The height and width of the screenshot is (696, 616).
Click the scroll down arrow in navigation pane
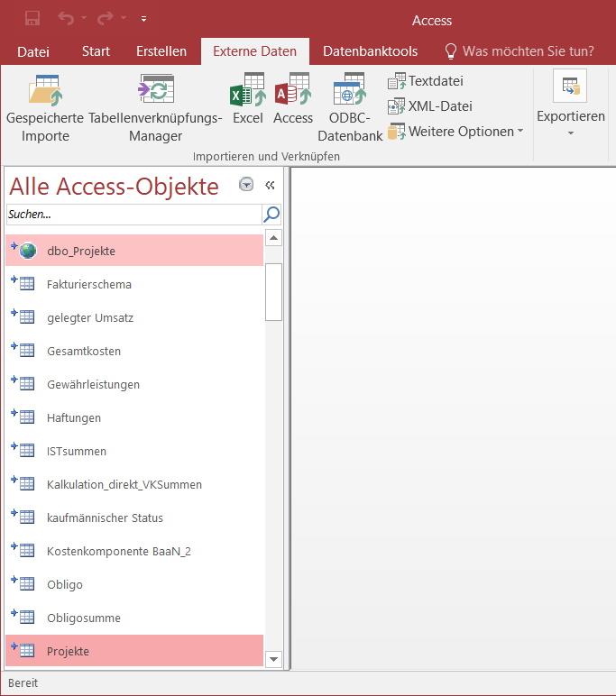click(273, 659)
